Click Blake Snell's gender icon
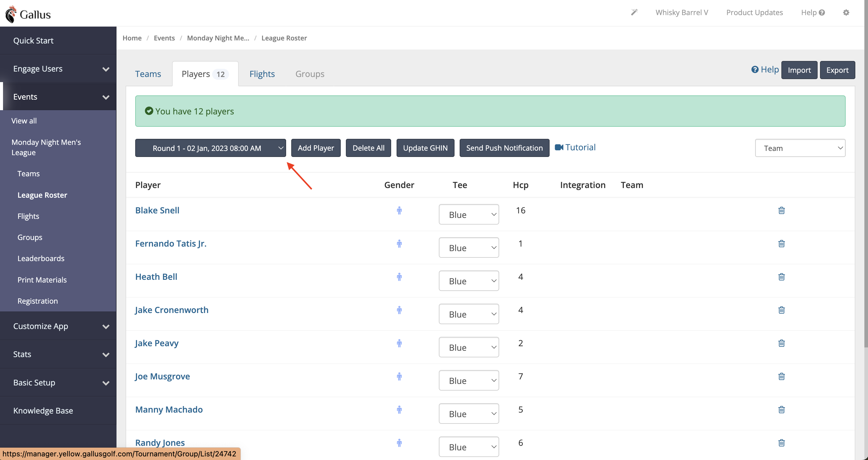 click(x=399, y=210)
